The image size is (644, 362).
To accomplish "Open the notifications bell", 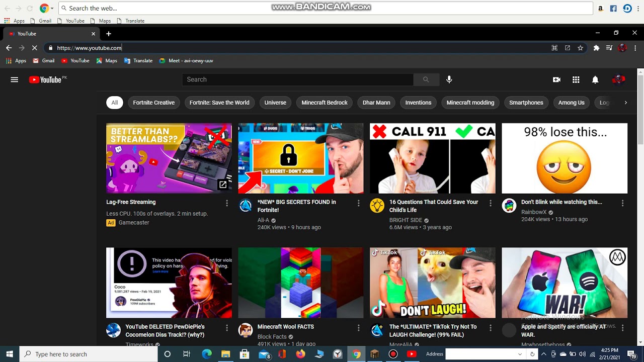I will click(595, 79).
